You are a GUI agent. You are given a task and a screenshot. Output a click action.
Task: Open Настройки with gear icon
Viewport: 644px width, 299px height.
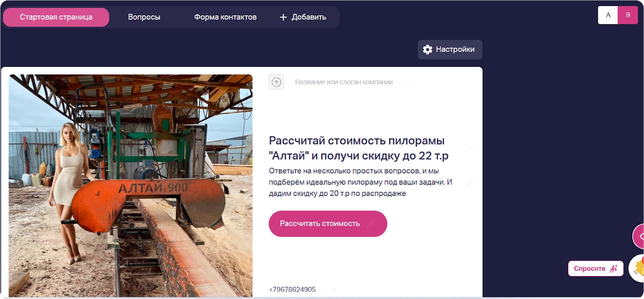pos(450,49)
